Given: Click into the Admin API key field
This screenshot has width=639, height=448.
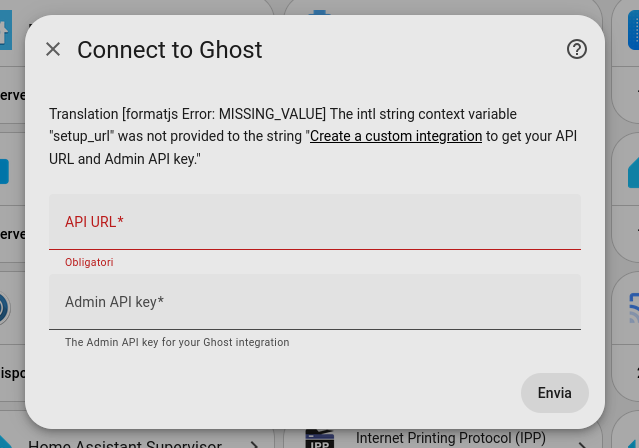Looking at the screenshot, I should click(314, 302).
